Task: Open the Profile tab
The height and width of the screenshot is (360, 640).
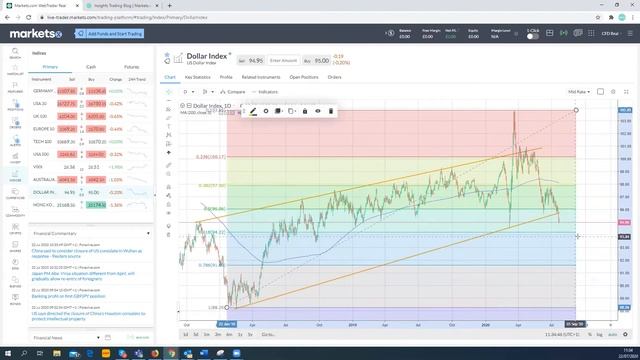Action: point(226,77)
